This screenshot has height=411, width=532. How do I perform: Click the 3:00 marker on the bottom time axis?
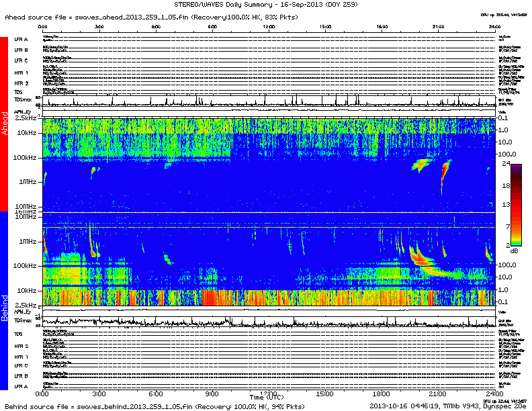click(99, 393)
